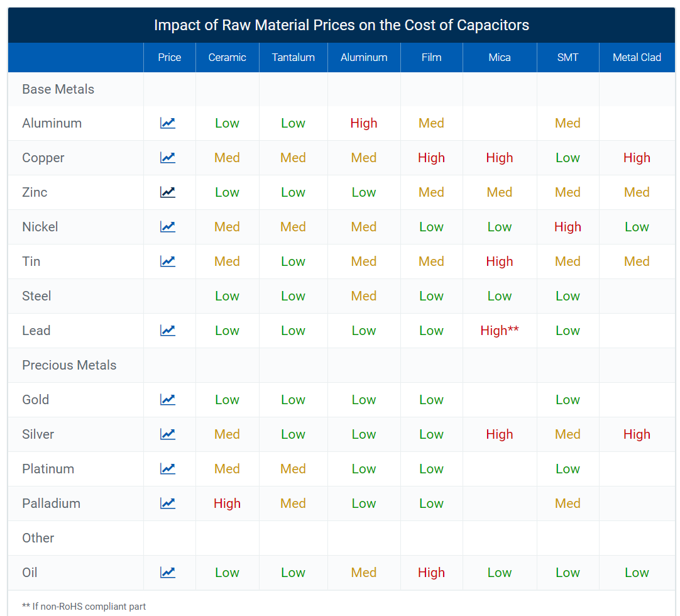Select the Base Metals section row

58,89
